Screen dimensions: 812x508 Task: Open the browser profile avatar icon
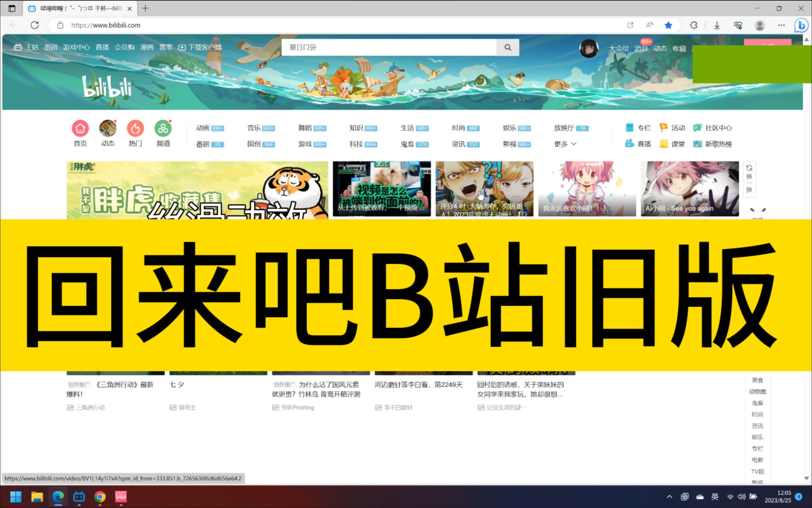click(x=760, y=25)
